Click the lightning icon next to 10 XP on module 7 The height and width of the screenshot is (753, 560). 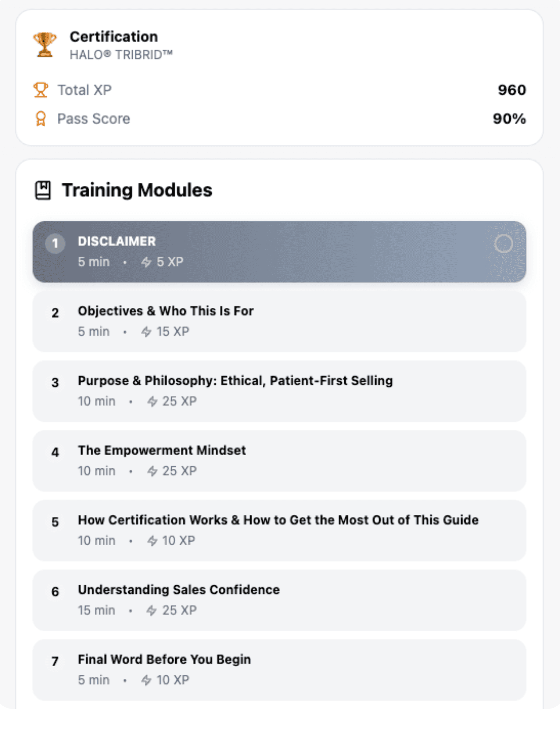(147, 680)
